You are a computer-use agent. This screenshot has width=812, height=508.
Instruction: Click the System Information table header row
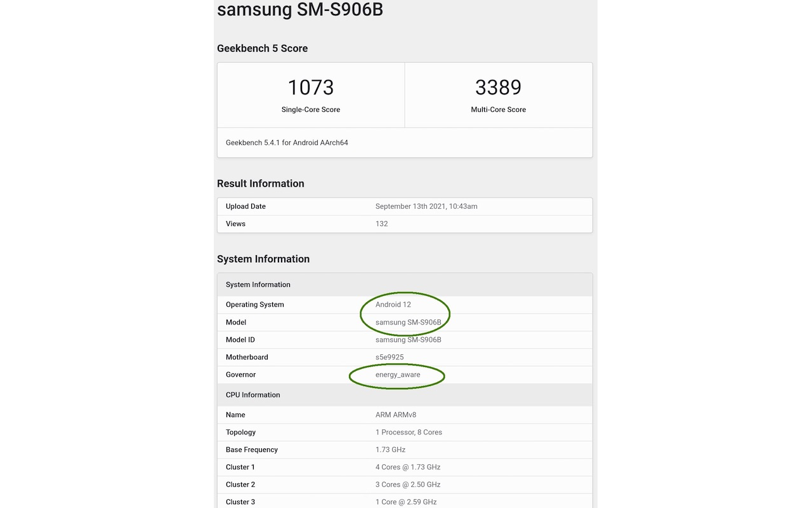click(405, 284)
